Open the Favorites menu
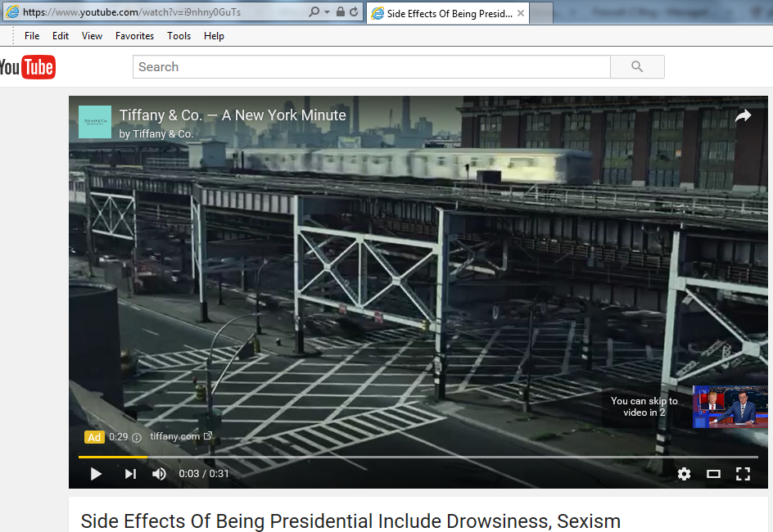 click(134, 36)
